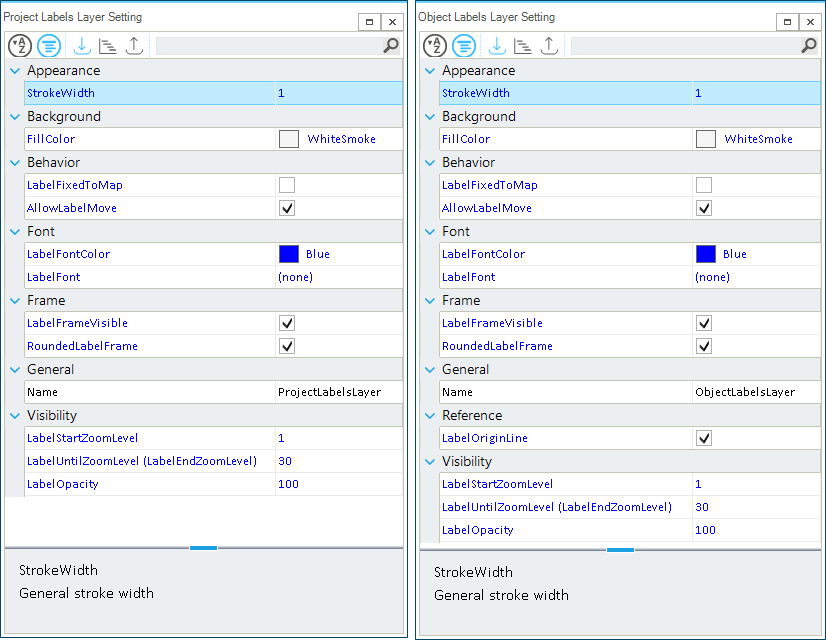Collapse Frame section in Project Labels panel

[15, 300]
